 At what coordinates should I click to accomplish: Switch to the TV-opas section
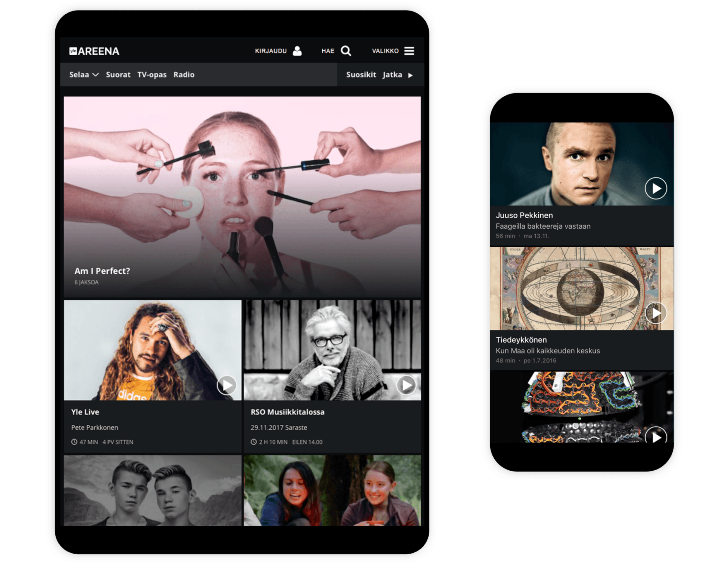[152, 75]
